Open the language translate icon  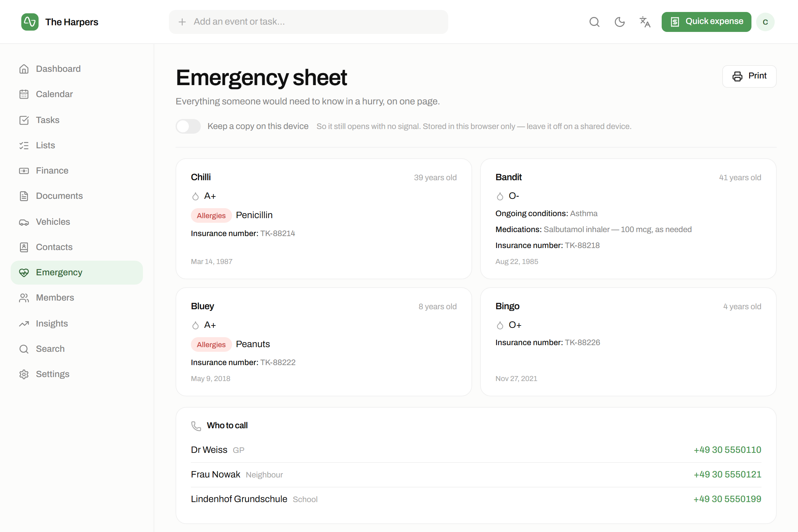[x=645, y=22]
